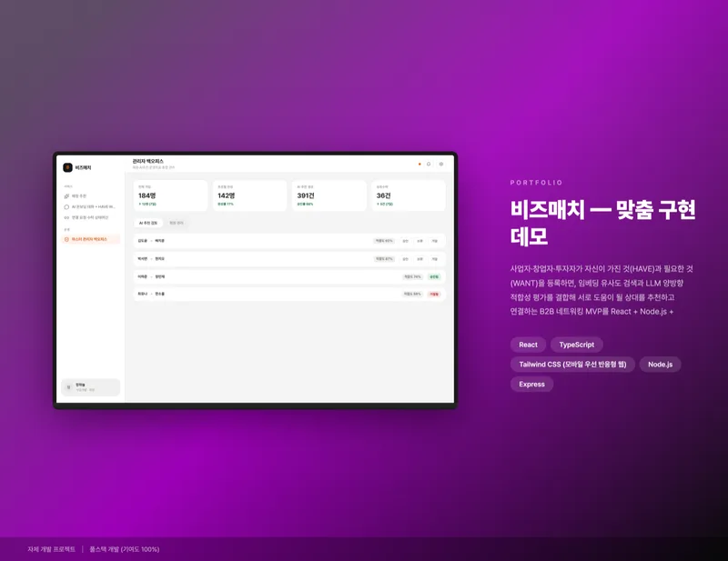The image size is (728, 561).
Task: Open the highlighted admin back office menu item
Action: point(90,239)
